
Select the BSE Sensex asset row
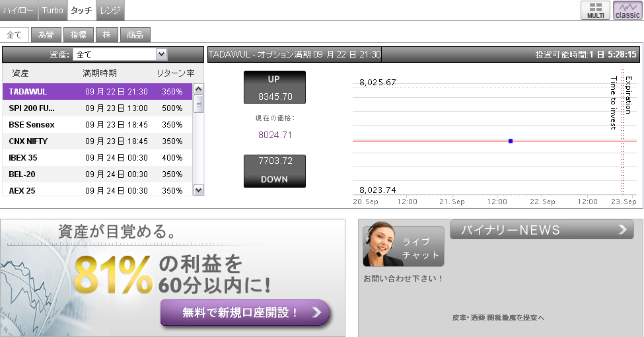coord(97,124)
